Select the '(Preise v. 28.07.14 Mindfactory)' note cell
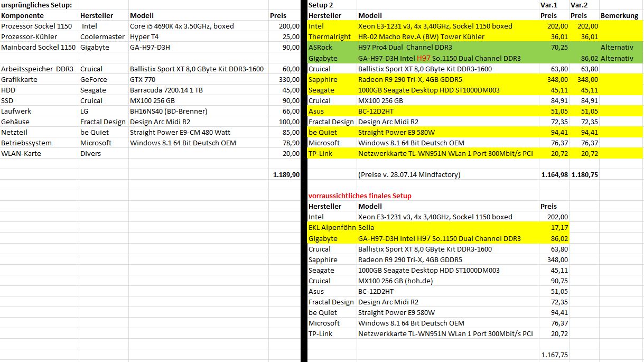 click(x=448, y=174)
